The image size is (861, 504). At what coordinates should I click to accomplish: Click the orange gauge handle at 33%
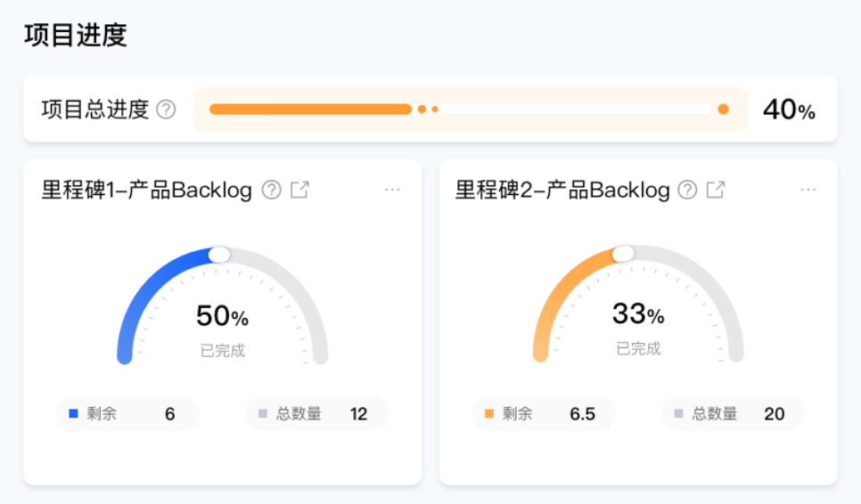[x=623, y=254]
